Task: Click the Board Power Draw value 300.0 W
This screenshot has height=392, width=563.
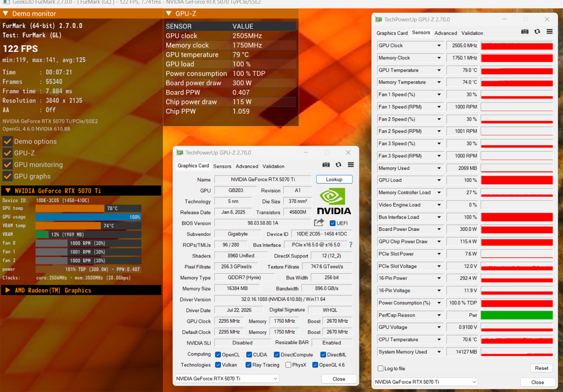Action: click(x=462, y=229)
